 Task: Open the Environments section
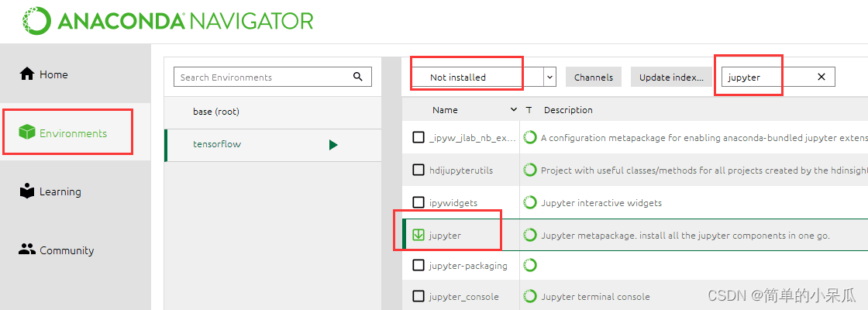[75, 133]
